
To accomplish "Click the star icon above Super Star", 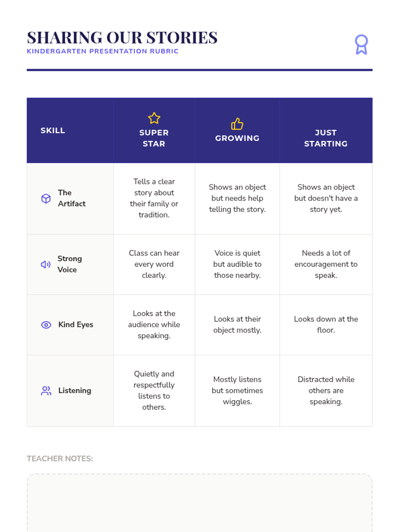I will [x=154, y=118].
